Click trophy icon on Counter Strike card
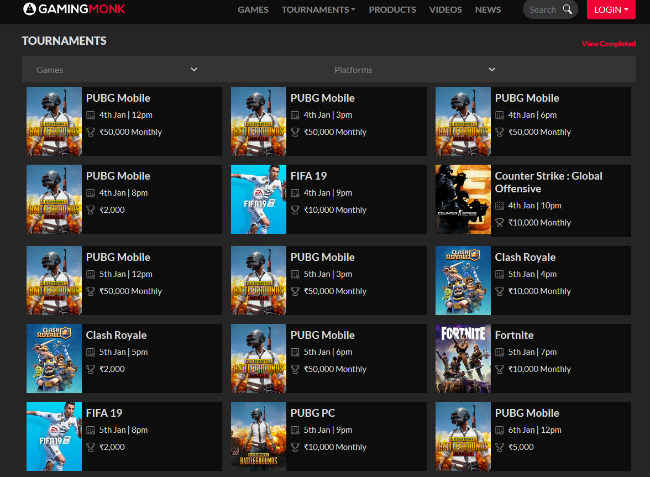This screenshot has height=477, width=650. click(500, 223)
